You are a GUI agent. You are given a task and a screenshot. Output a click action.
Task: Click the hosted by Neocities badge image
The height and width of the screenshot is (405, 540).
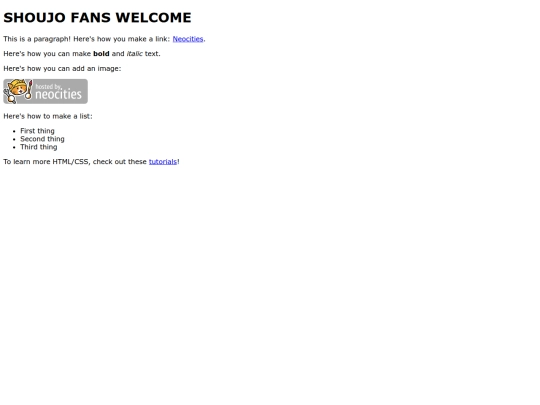click(x=45, y=91)
